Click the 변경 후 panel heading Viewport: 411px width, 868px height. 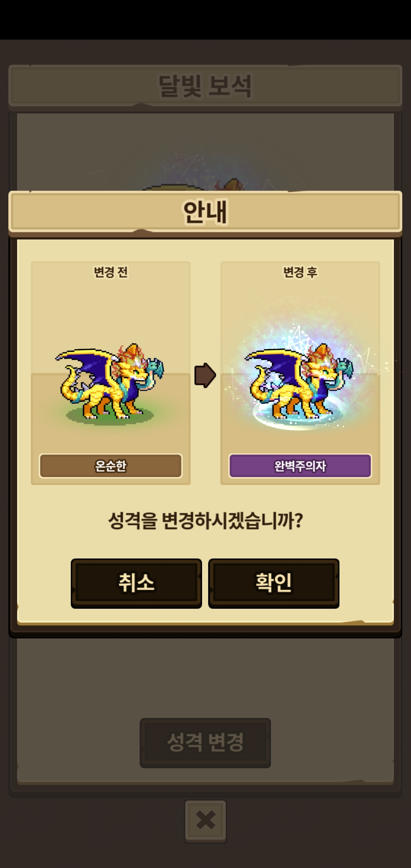coord(300,272)
